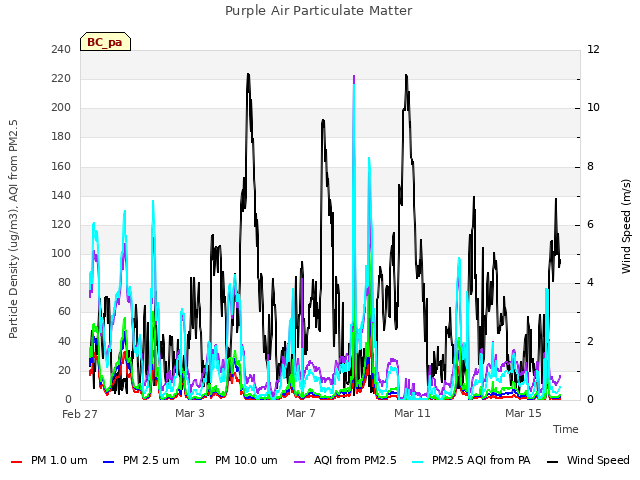Click the '180' left axis tick label
This screenshot has height=480, width=640.
click(x=61, y=137)
